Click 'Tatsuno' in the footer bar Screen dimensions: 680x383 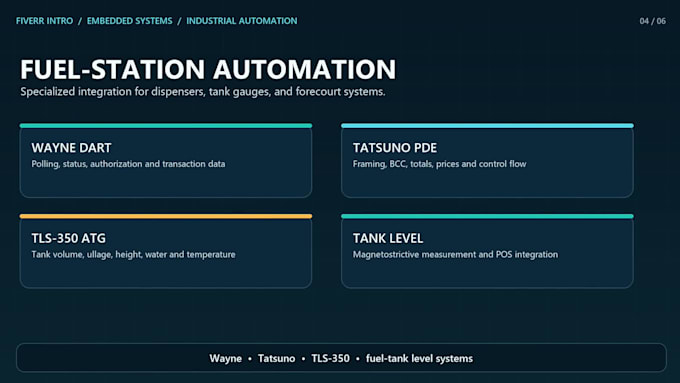click(276, 359)
